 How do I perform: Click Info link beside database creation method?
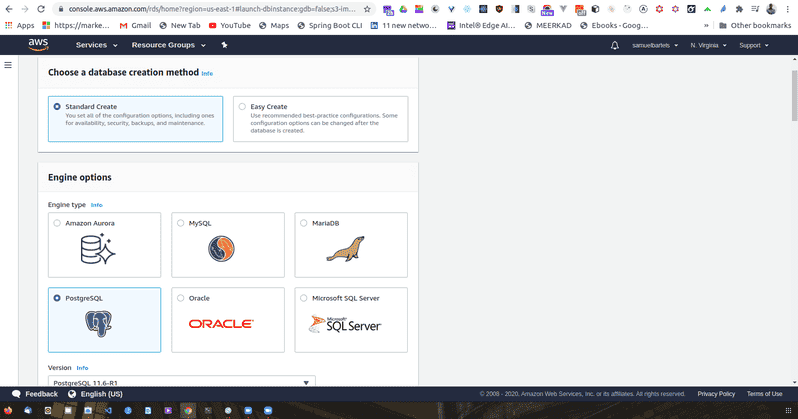207,73
